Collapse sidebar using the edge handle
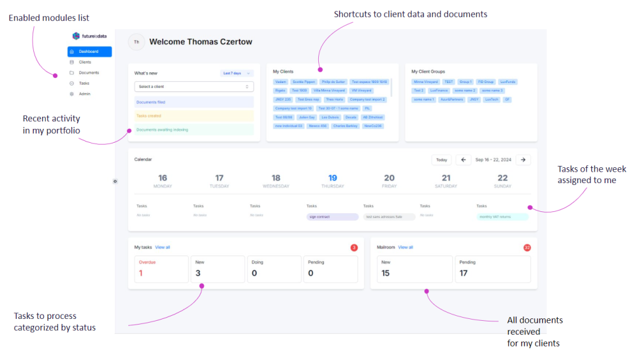The image size is (644, 356). 115,181
